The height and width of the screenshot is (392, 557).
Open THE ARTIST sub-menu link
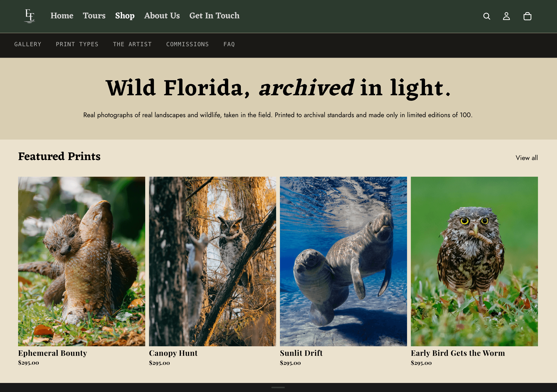click(x=132, y=45)
